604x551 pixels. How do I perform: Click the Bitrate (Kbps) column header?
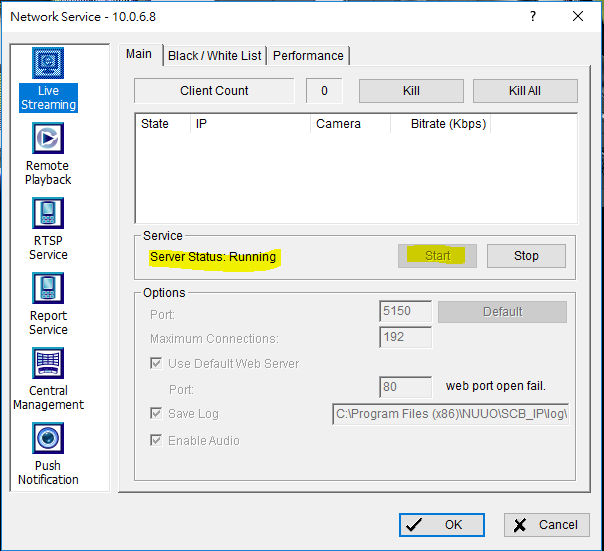448,125
